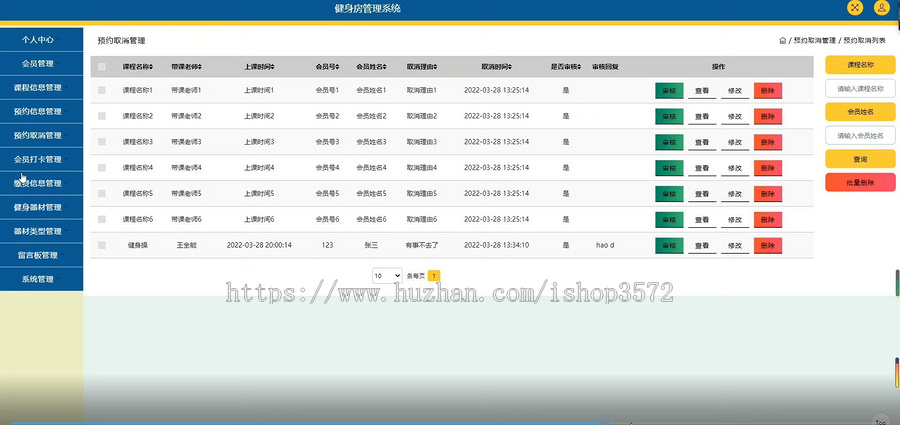Sort by 带课老师 column header

(x=187, y=67)
